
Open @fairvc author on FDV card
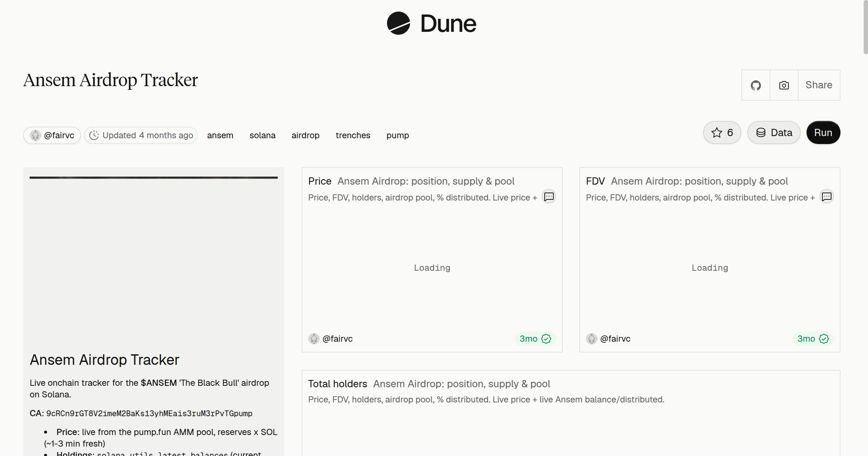tap(608, 339)
